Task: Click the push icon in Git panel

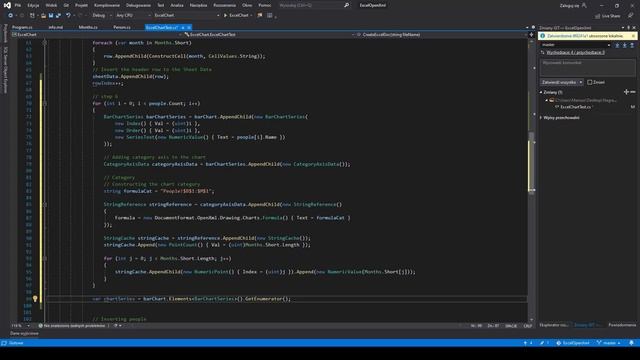Action: click(632, 45)
